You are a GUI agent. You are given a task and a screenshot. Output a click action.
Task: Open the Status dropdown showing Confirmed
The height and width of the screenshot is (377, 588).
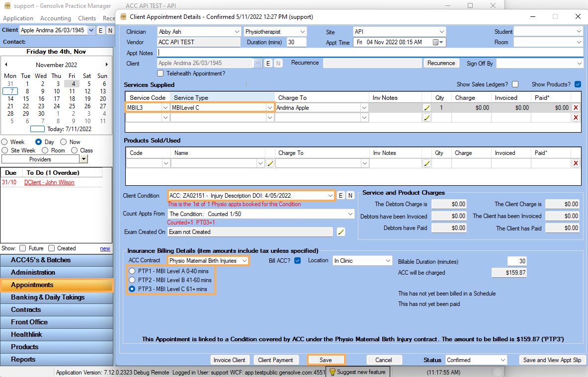[x=503, y=360]
